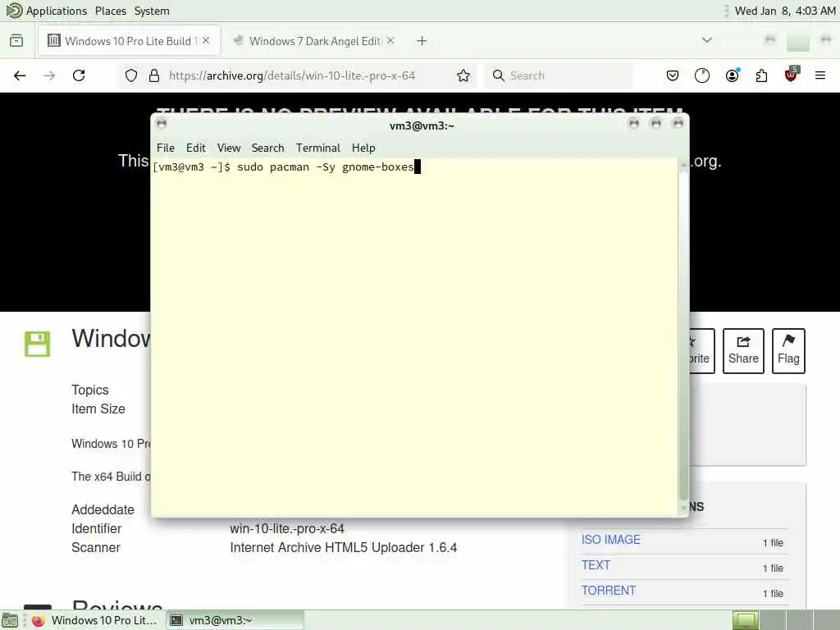Open Pocket save icon in toolbar
840x630 pixels.
click(673, 75)
